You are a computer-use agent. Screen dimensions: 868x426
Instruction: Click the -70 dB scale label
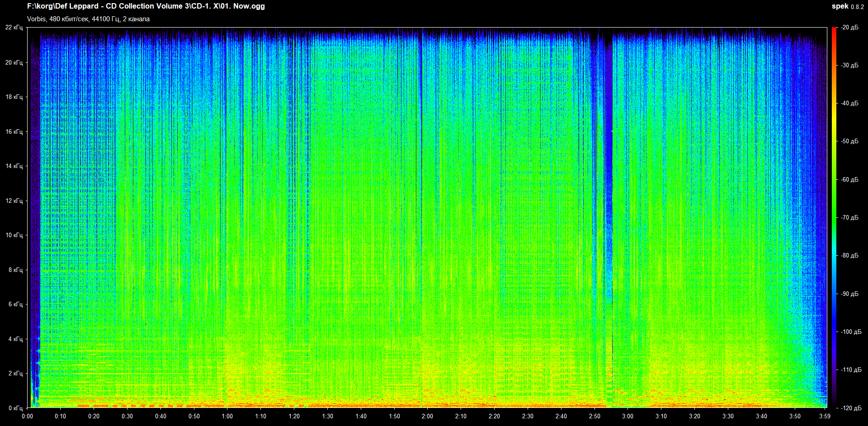tap(849, 218)
